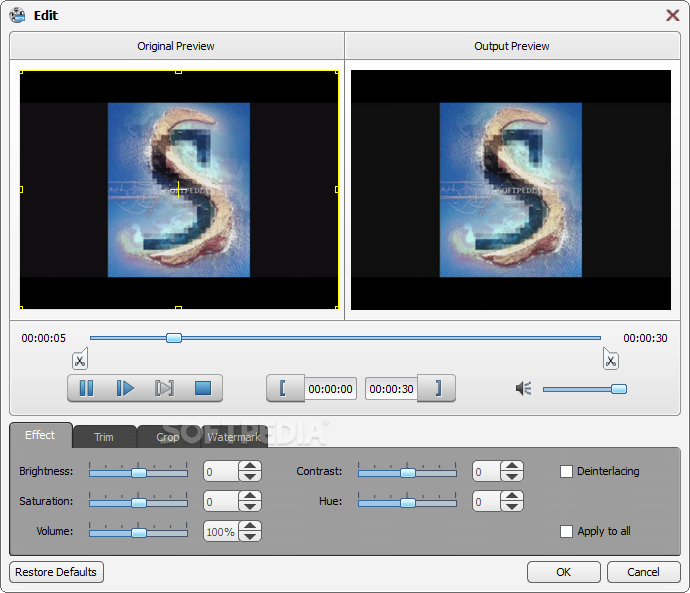This screenshot has width=690, height=593.
Task: Click the output preview video image
Action: [511, 190]
